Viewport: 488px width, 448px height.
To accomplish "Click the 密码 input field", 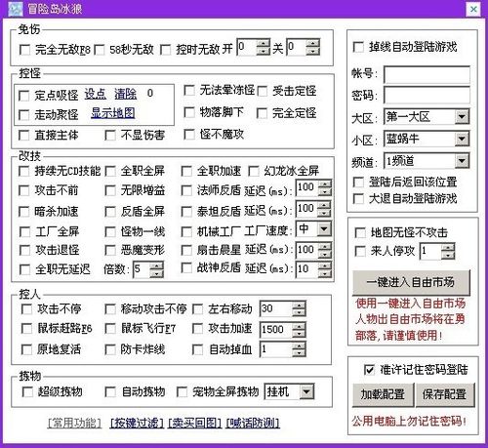I will click(427, 96).
